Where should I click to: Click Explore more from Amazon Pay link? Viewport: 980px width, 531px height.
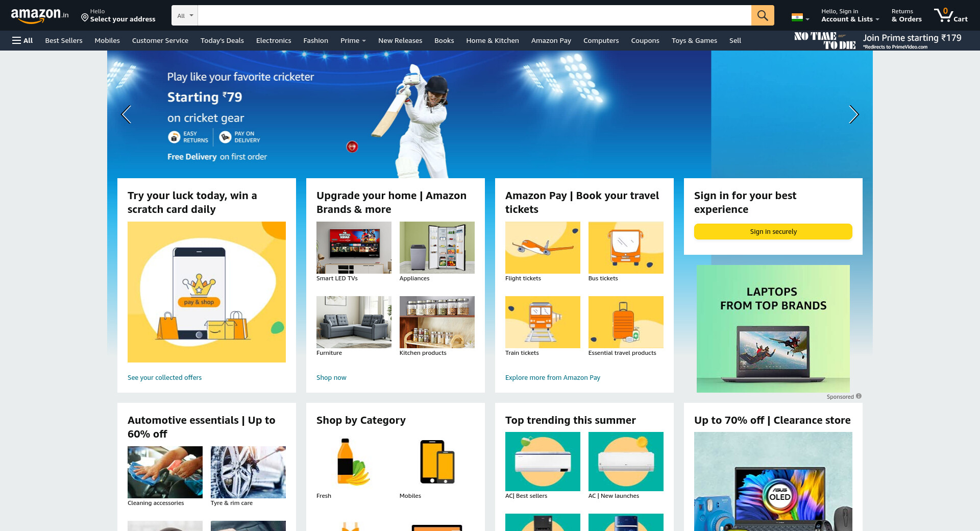(x=552, y=377)
